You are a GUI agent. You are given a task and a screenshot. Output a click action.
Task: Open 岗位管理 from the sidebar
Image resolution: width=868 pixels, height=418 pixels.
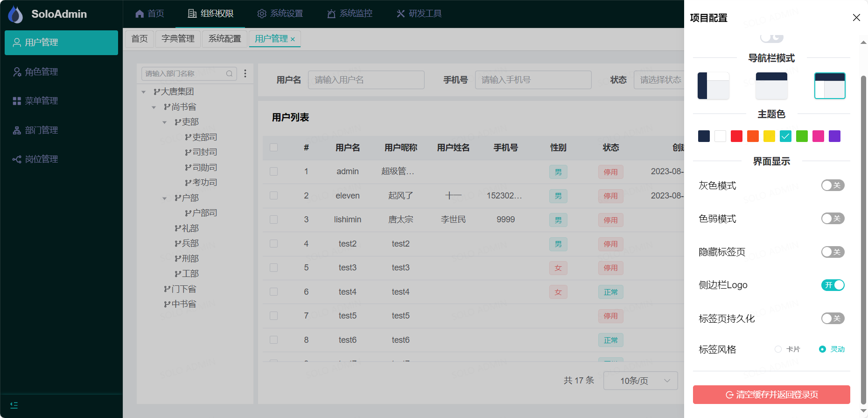[x=41, y=159]
